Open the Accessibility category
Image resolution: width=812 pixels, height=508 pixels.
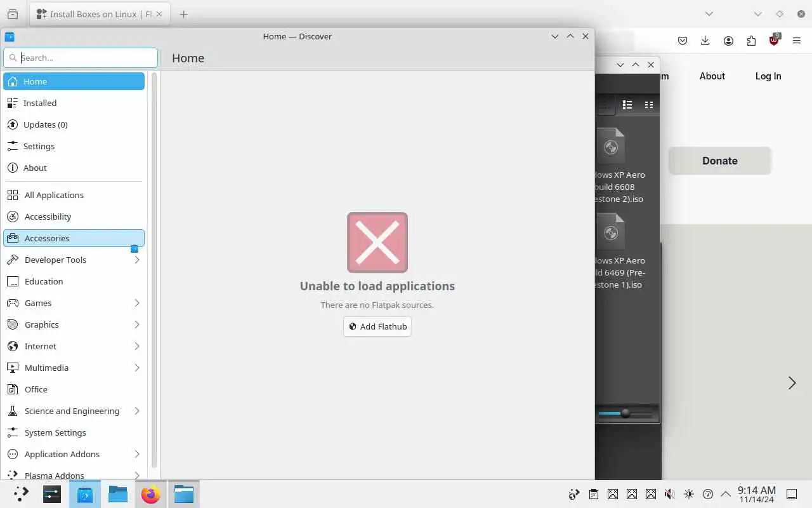tap(74, 217)
